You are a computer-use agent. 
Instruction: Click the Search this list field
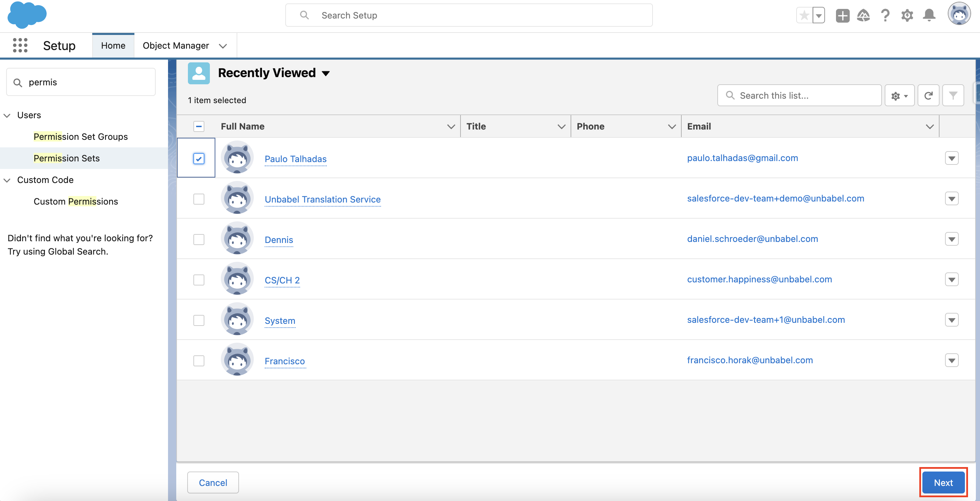(799, 95)
